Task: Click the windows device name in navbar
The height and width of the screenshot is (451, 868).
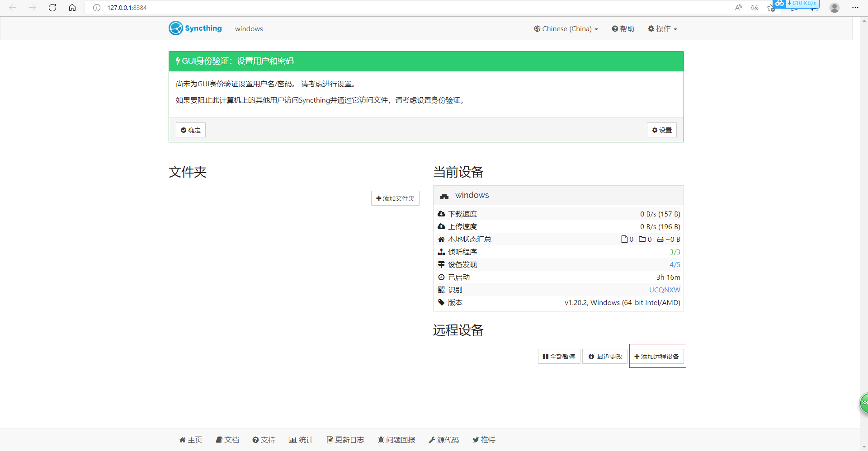Action: coord(249,28)
